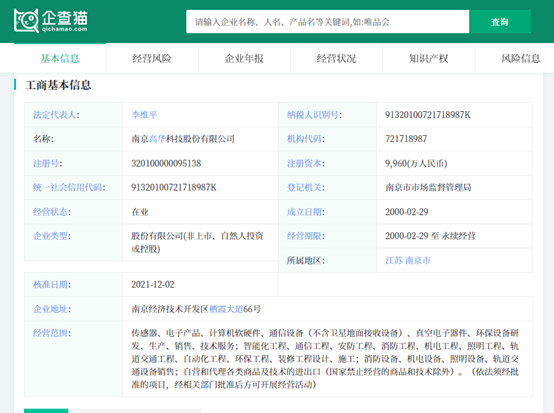The height and width of the screenshot is (413, 554).
Task: Select registered capital 9,960(万人民币)
Action: coord(416,163)
